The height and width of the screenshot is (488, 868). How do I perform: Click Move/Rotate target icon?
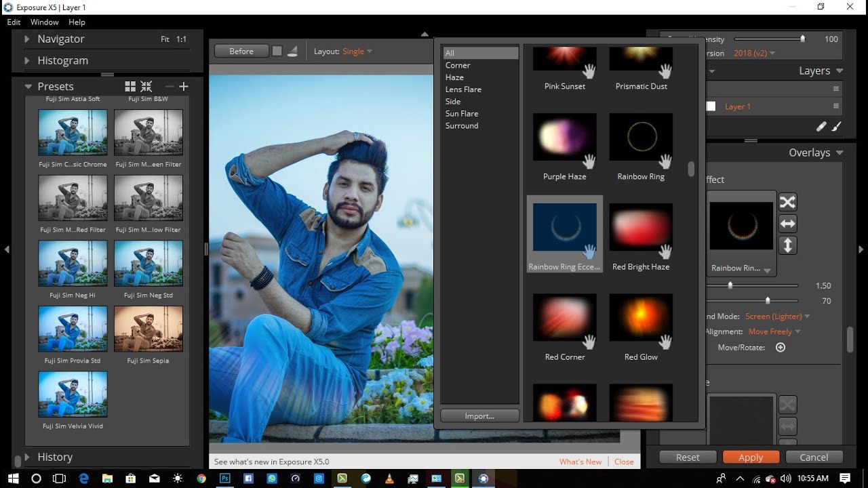[781, 347]
